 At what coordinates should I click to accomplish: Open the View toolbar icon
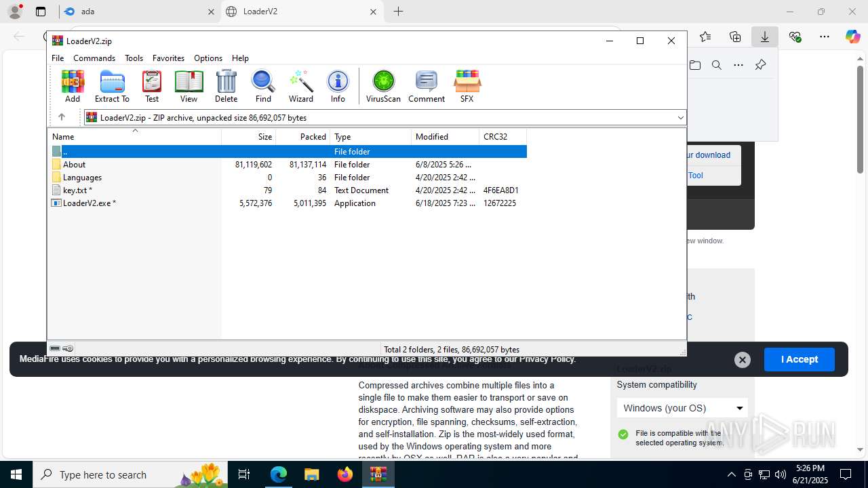tap(189, 86)
